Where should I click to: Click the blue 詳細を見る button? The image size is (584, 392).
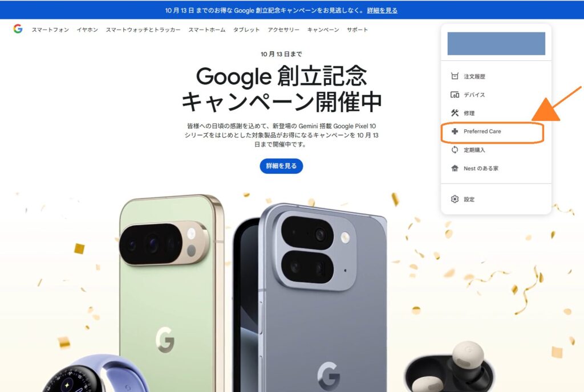(x=281, y=166)
